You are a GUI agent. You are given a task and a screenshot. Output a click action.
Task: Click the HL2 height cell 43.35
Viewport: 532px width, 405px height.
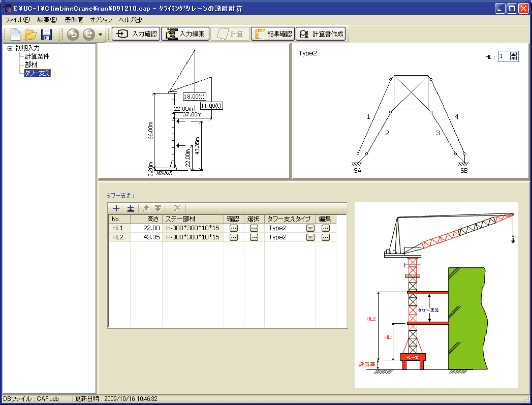(x=146, y=237)
